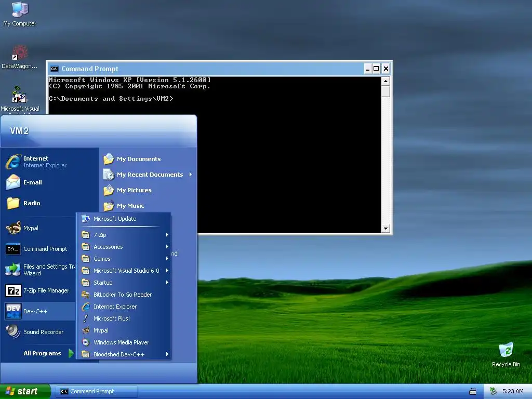This screenshot has width=532, height=399.
Task: Launch 7-Zip File Manager from Start menu
Action: click(40, 290)
